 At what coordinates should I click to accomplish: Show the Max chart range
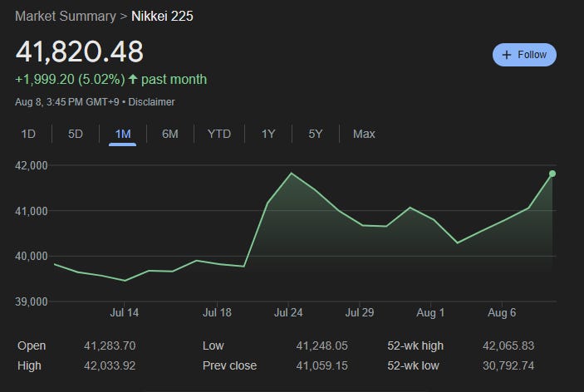tap(364, 134)
